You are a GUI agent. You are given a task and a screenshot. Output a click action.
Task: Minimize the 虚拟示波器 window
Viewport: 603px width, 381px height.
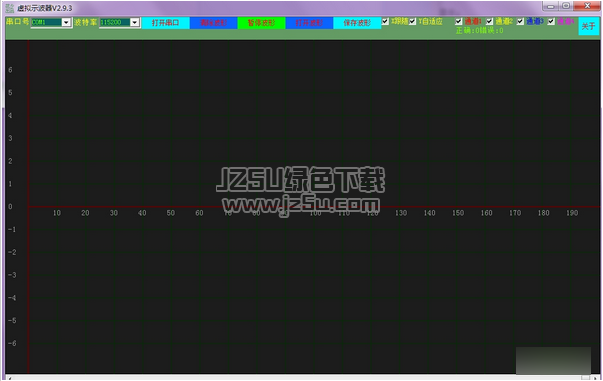[550, 6]
